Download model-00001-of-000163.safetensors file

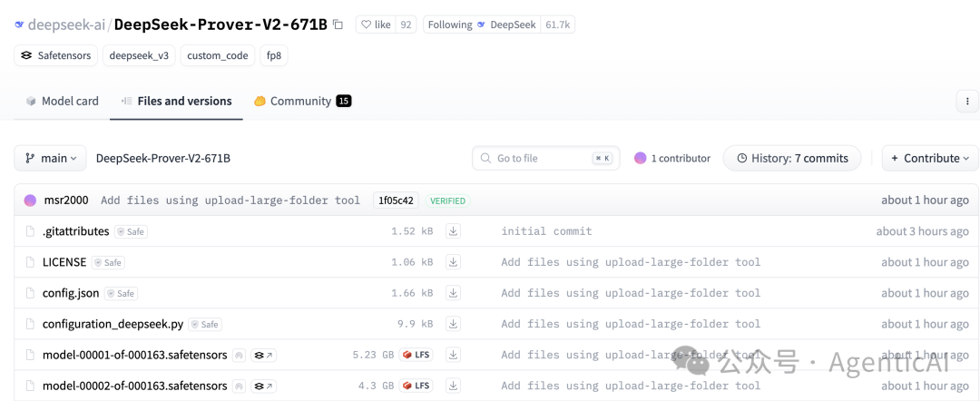[x=453, y=355]
